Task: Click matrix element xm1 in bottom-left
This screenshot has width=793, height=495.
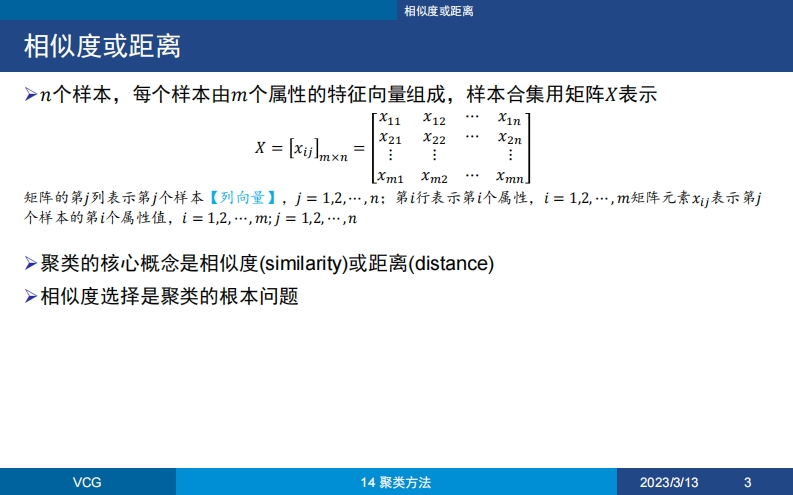Action: click(390, 177)
